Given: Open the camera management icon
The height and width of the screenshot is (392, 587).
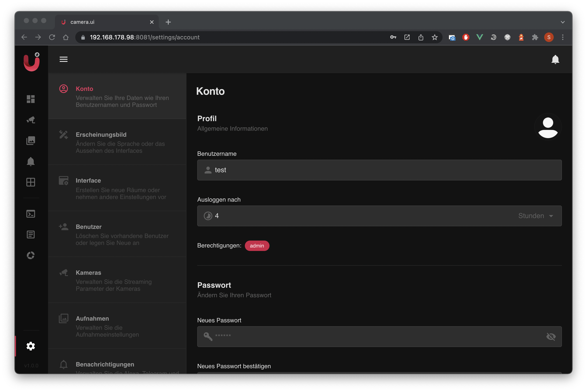Looking at the screenshot, I should point(31,119).
